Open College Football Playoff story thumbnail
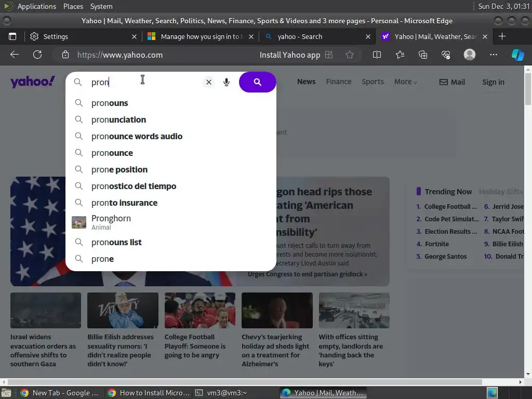532x399 pixels. pos(200,311)
